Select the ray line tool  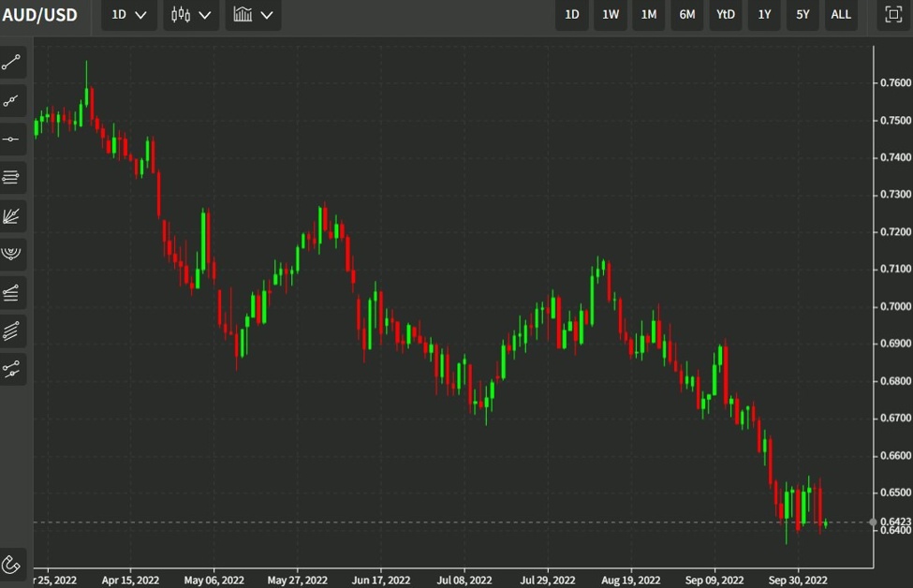tap(13, 100)
